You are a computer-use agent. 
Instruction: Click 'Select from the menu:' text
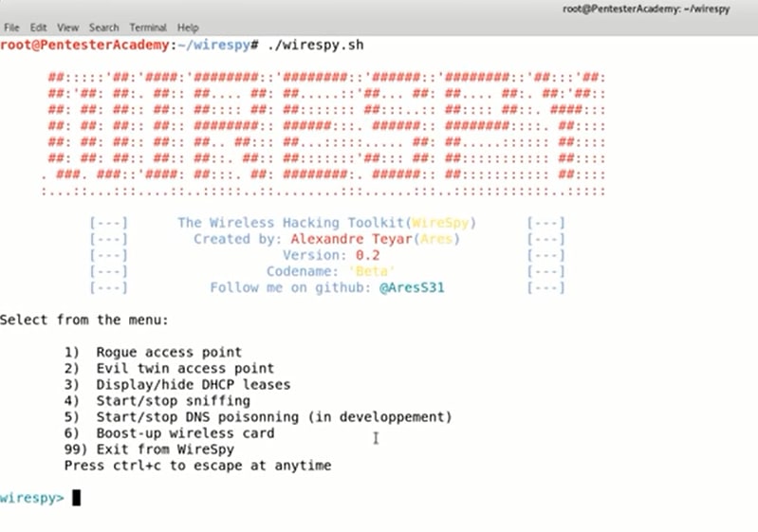click(84, 320)
